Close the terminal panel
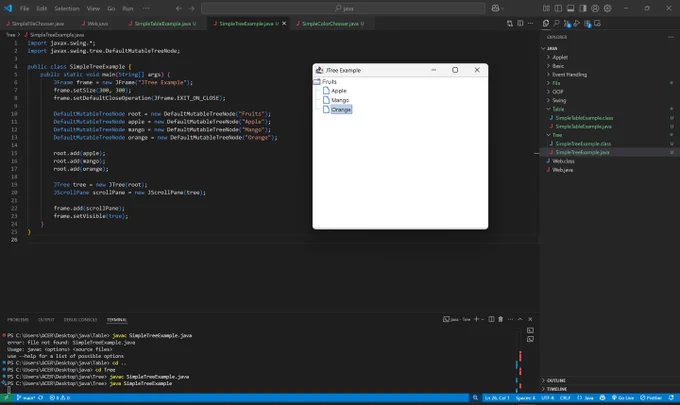The height and width of the screenshot is (405, 680). (x=530, y=319)
